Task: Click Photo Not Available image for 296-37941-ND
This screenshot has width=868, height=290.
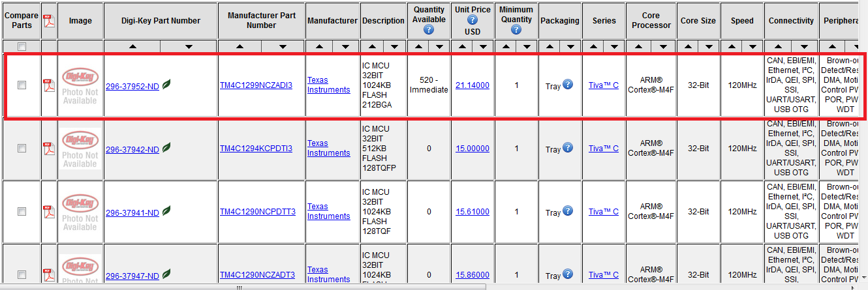Action: pos(80,212)
